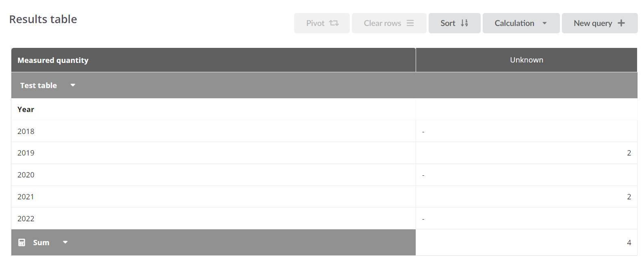Click the calculator icon beside Sum
Viewport: 644px width, 259px height.
click(x=22, y=242)
